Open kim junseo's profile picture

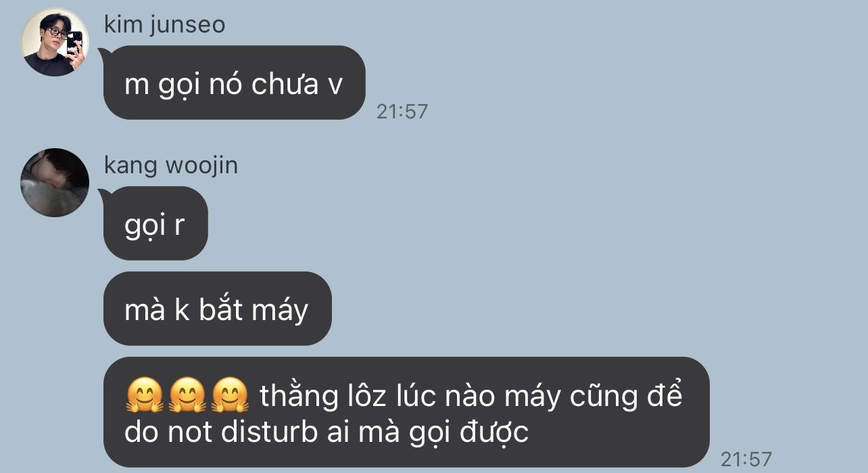(55, 43)
